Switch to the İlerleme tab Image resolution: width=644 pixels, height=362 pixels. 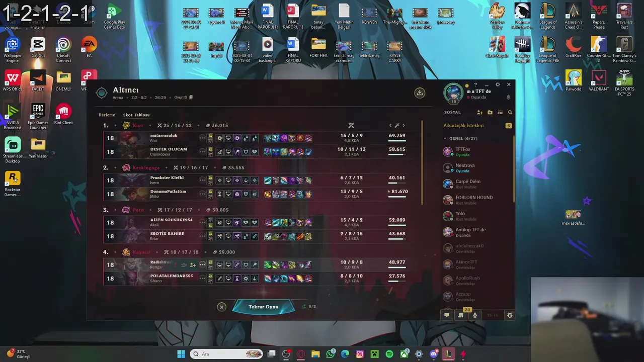tap(107, 115)
